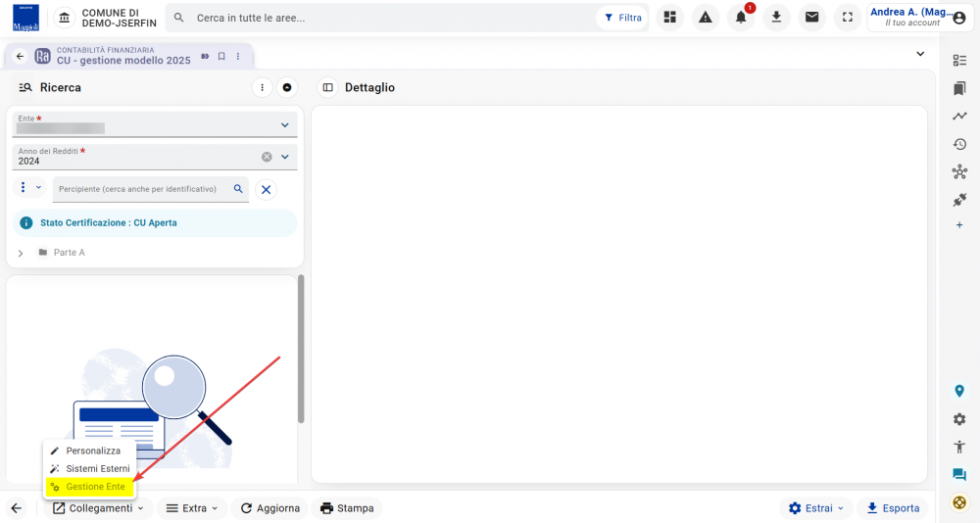Click the Percipiente search magnifier

tap(238, 189)
